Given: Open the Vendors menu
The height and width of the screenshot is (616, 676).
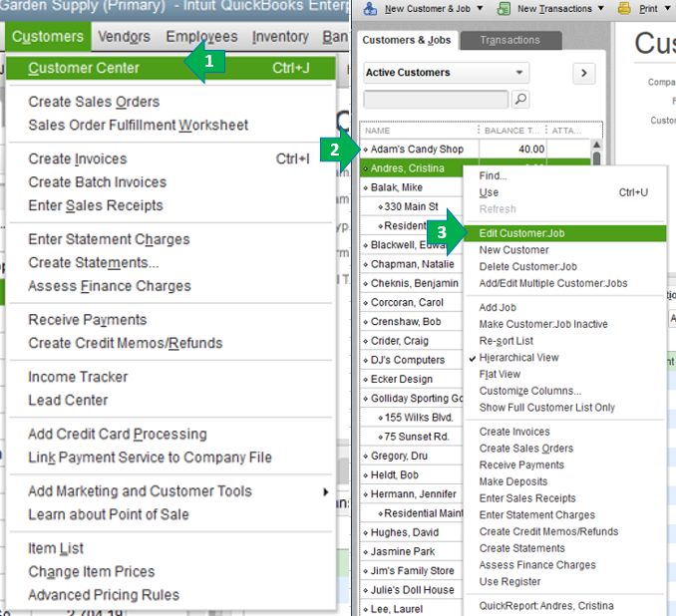Looking at the screenshot, I should click(x=125, y=37).
